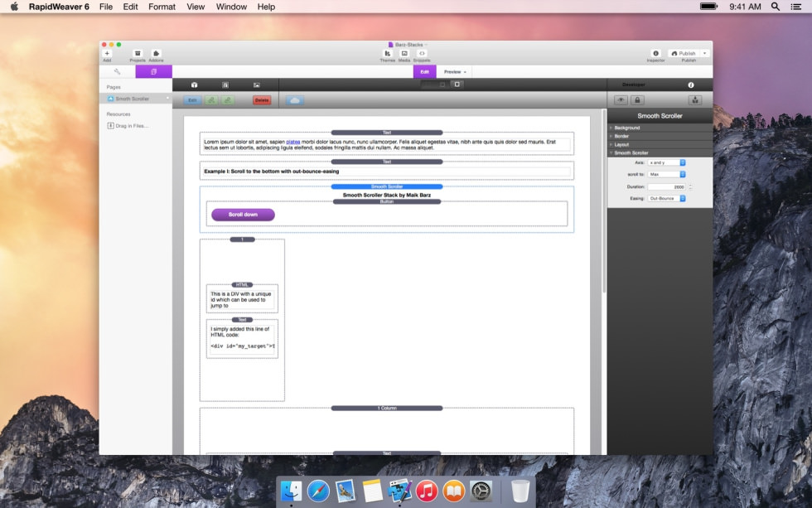Click the info icon beside Developer
The image size is (812, 508).
point(691,85)
